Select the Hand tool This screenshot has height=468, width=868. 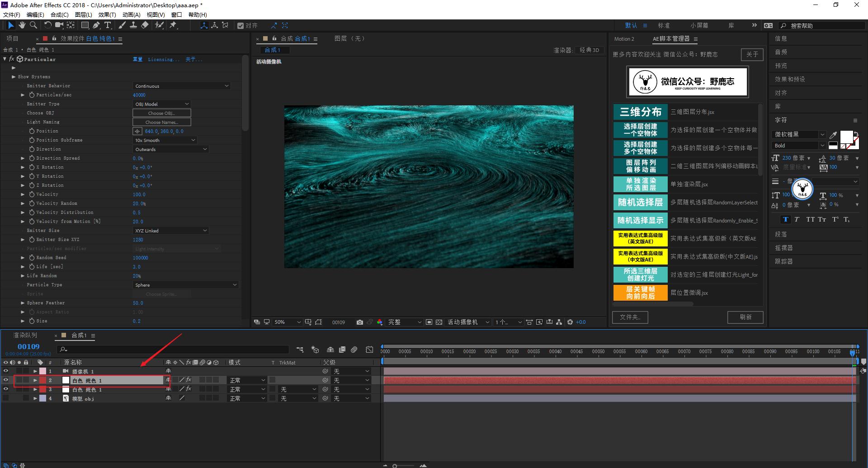pos(22,25)
